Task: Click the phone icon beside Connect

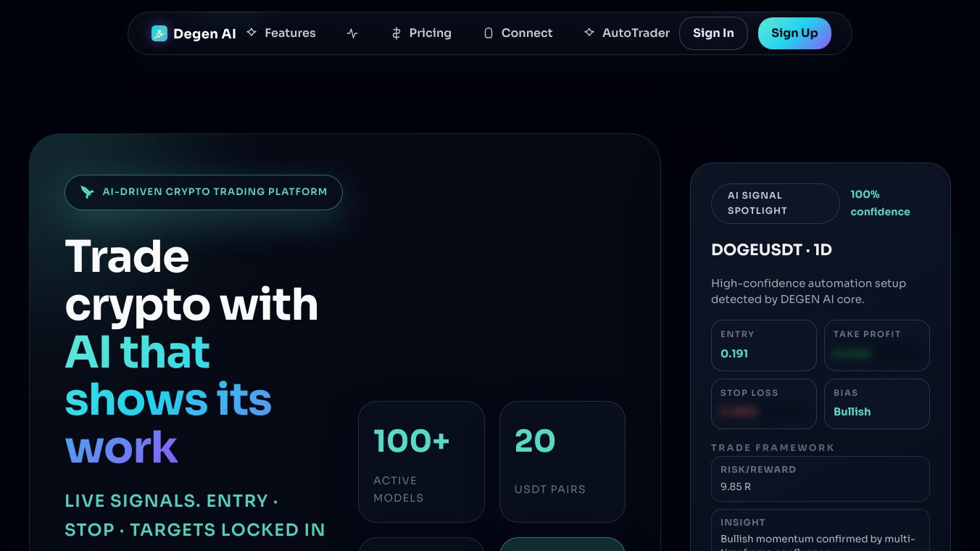Action: pos(489,33)
